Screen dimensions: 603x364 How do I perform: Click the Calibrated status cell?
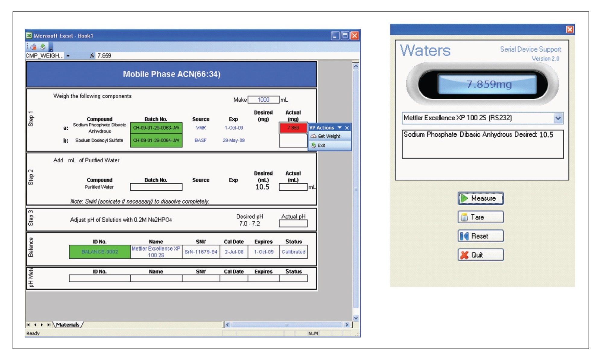coord(293,252)
